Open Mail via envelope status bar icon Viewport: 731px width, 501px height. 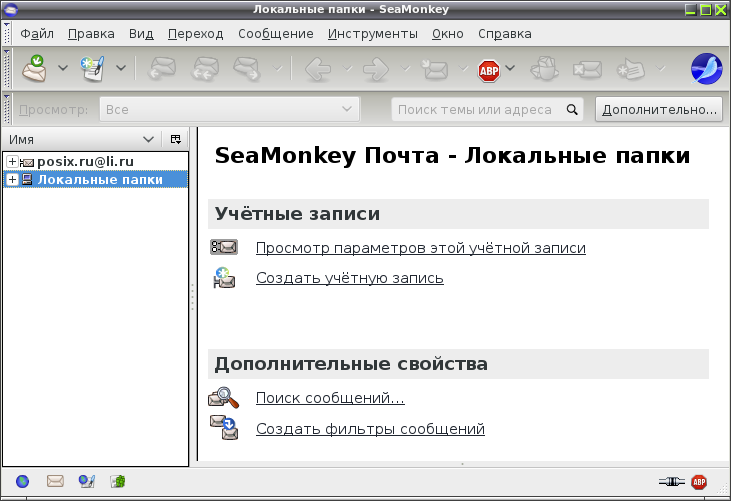coord(55,481)
